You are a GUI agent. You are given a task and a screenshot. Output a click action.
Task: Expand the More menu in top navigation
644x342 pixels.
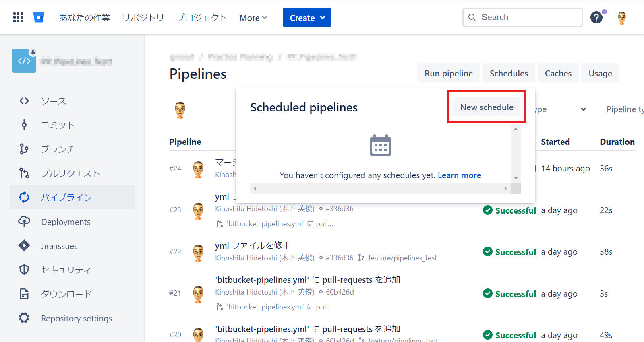pyautogui.click(x=253, y=18)
